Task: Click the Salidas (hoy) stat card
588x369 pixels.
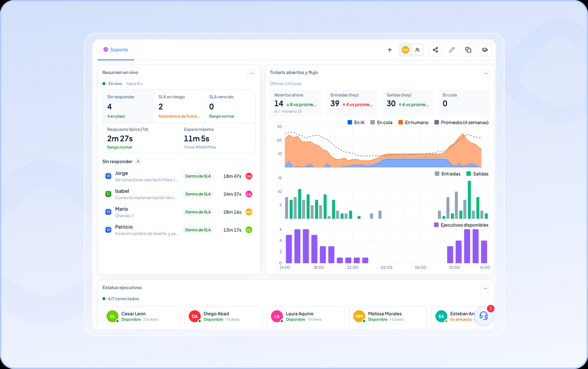Action: (408, 103)
